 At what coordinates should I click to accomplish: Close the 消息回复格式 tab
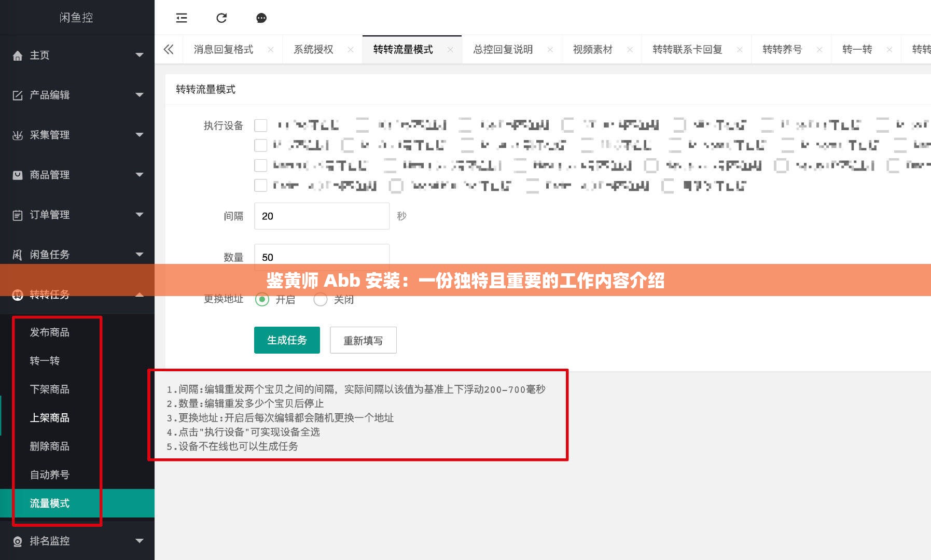[271, 50]
